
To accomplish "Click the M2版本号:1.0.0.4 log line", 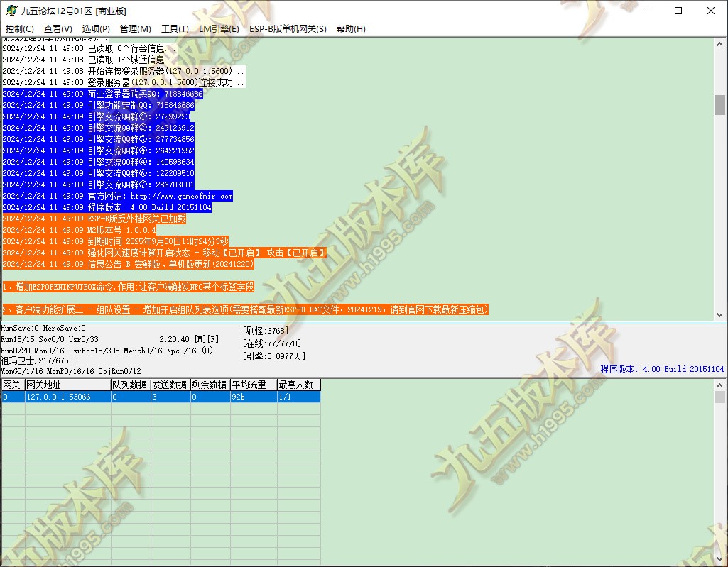I will [79, 230].
